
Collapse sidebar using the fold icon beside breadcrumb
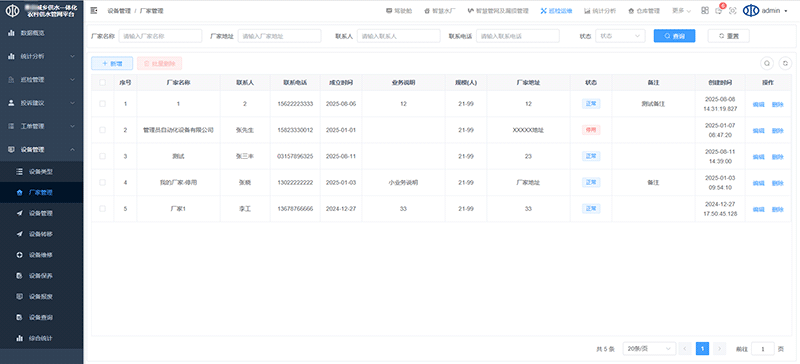[94, 10]
